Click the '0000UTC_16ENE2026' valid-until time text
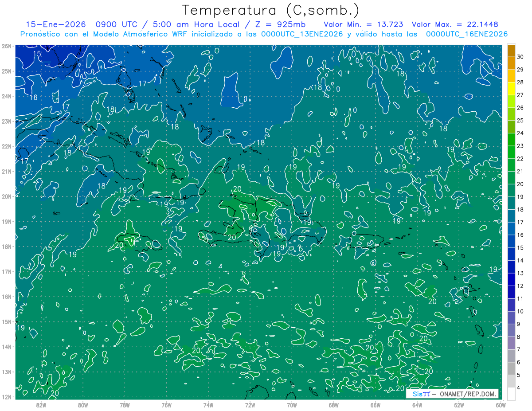Image resolution: width=532 pixels, height=411 pixels. pos(467,34)
